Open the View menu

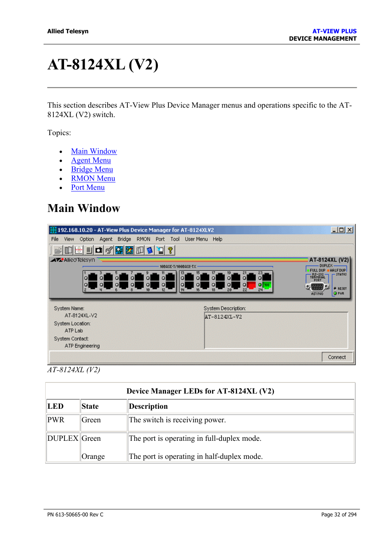click(69, 239)
